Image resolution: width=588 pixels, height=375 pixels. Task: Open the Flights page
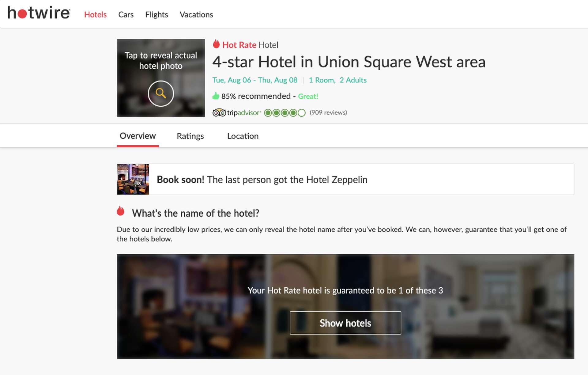(156, 14)
